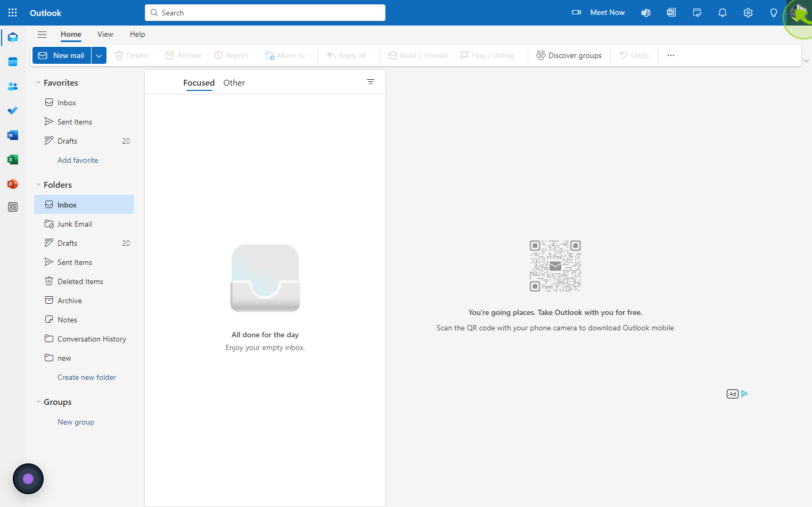Open notifications bell icon
Image resolution: width=812 pixels, height=507 pixels.
[x=723, y=13]
